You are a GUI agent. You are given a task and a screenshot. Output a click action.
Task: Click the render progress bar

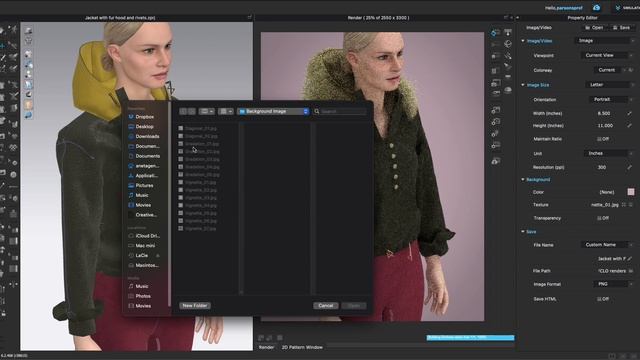click(x=470, y=338)
